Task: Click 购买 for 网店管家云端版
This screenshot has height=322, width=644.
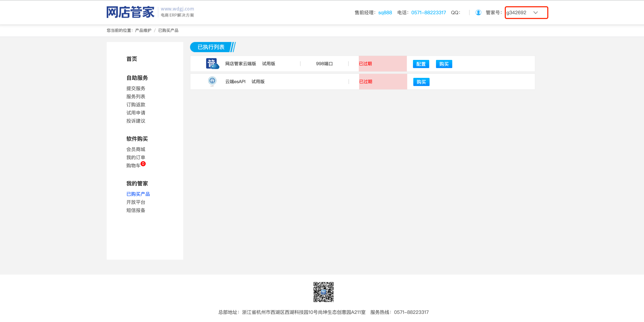Action: 444,64
